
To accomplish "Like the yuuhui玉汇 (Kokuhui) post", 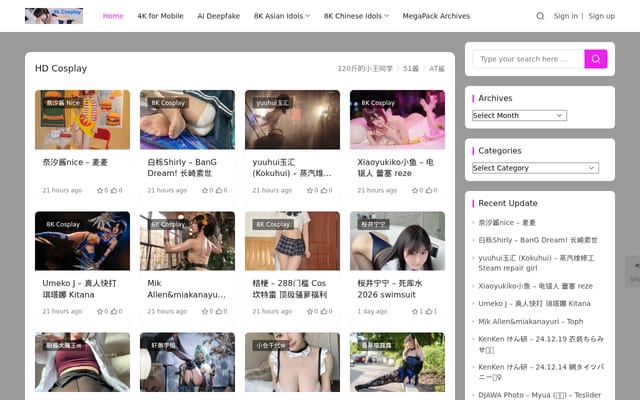I will tap(326, 190).
